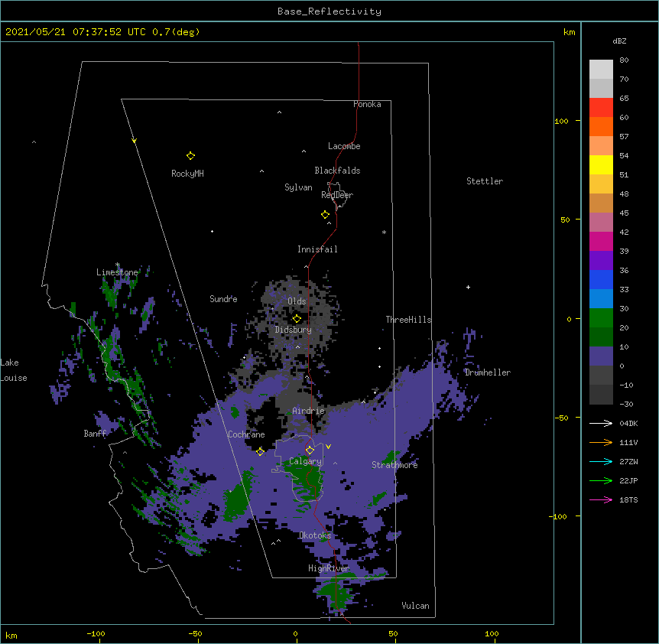Click the Sundre town label

tap(223, 299)
